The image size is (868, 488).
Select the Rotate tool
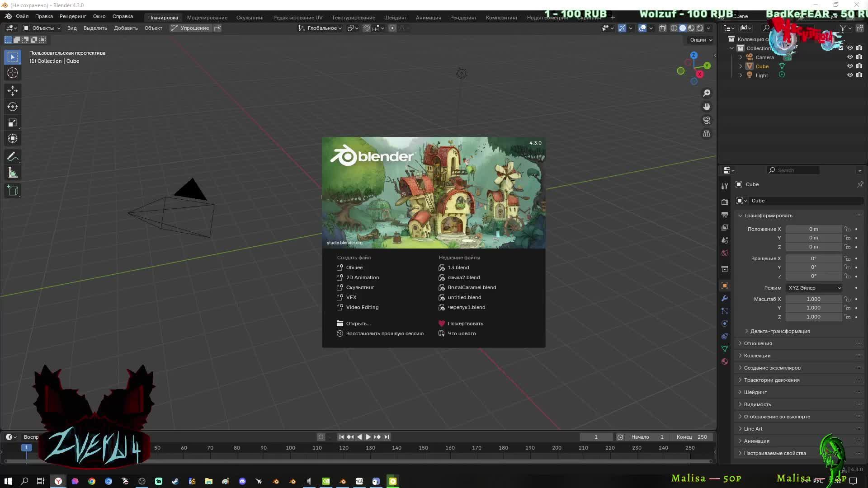13,107
